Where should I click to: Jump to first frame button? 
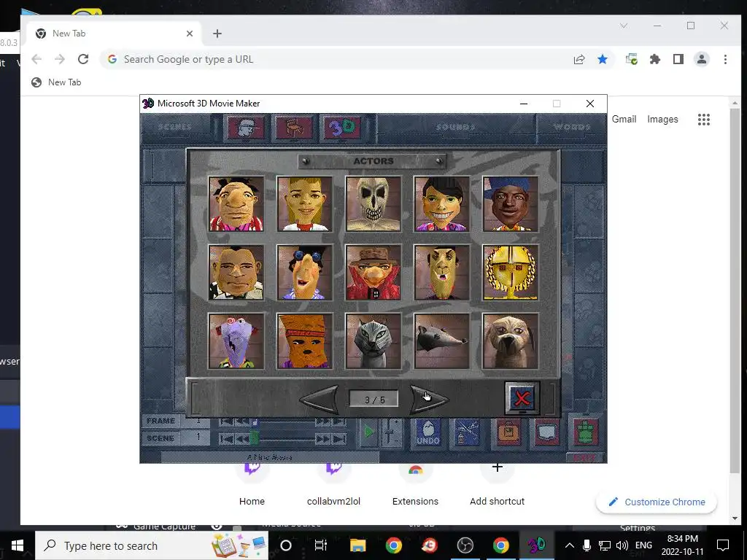[226, 422]
